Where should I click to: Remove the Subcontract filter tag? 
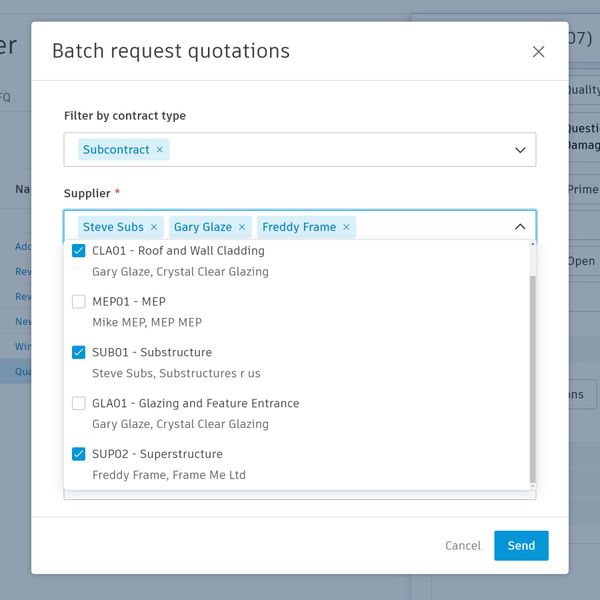[159, 150]
